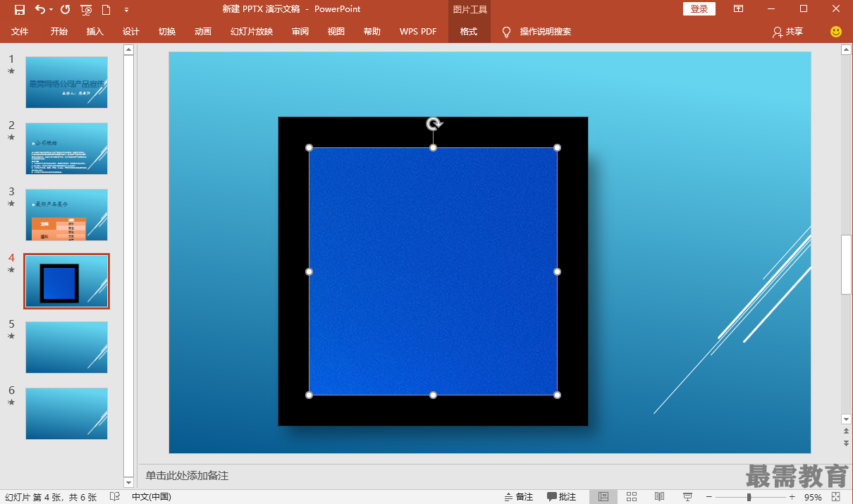The image size is (853, 504).
Task: Click zoom in plus button
Action: (792, 497)
